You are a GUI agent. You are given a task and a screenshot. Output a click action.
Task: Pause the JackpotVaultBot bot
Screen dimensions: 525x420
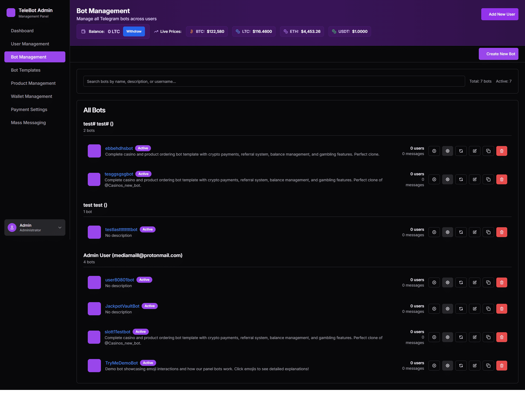pos(434,309)
